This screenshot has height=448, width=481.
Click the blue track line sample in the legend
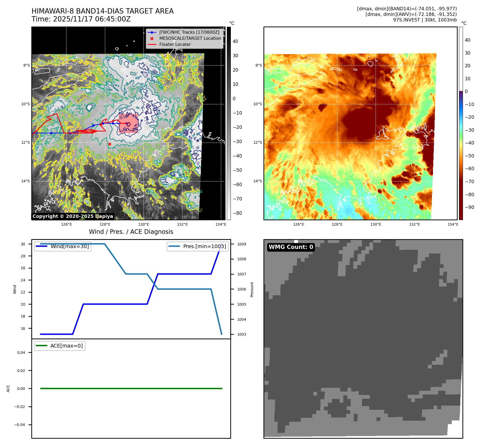click(x=152, y=32)
